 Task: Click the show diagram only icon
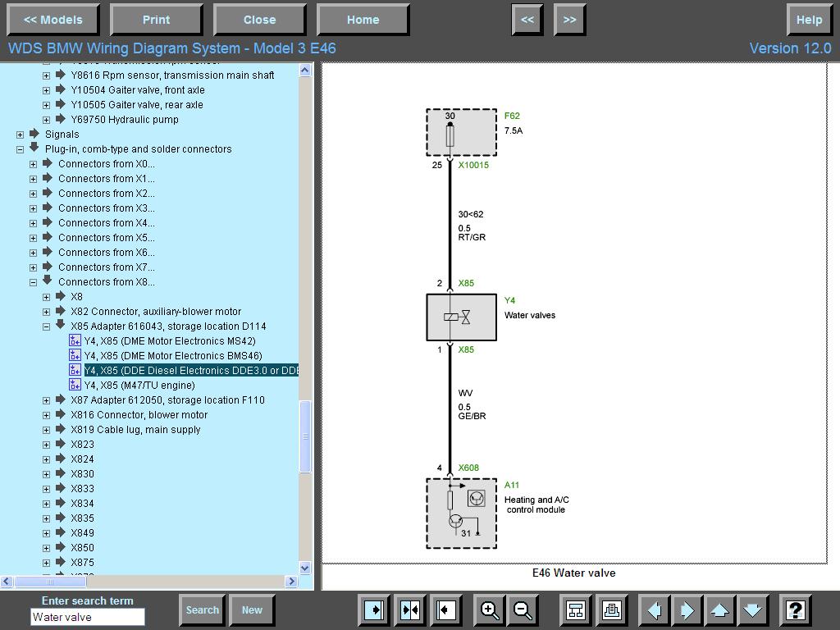pyautogui.click(x=445, y=610)
